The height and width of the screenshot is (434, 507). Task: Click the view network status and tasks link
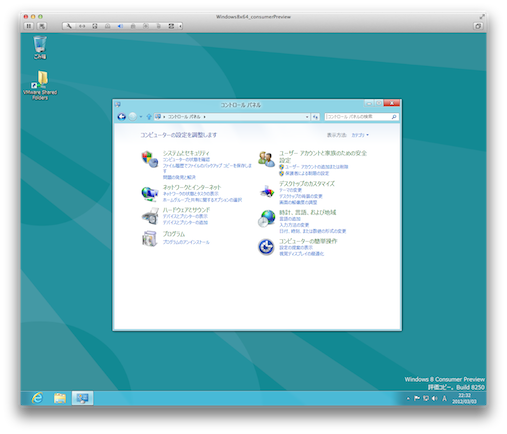click(191, 194)
